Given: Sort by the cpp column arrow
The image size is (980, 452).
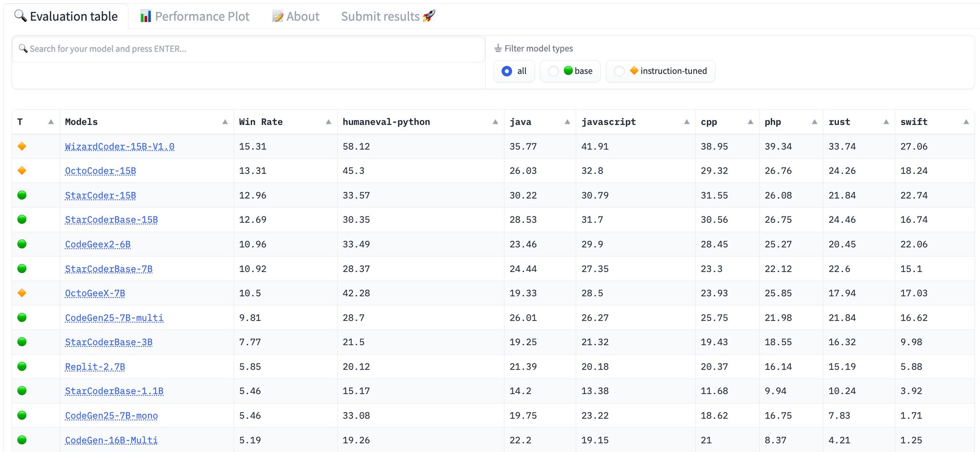Looking at the screenshot, I should pyautogui.click(x=750, y=122).
